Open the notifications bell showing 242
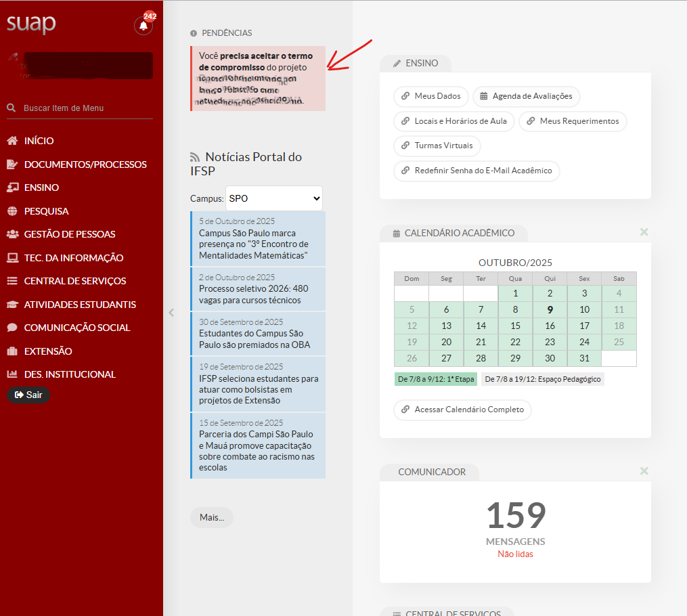The height and width of the screenshot is (616, 687). point(143,26)
